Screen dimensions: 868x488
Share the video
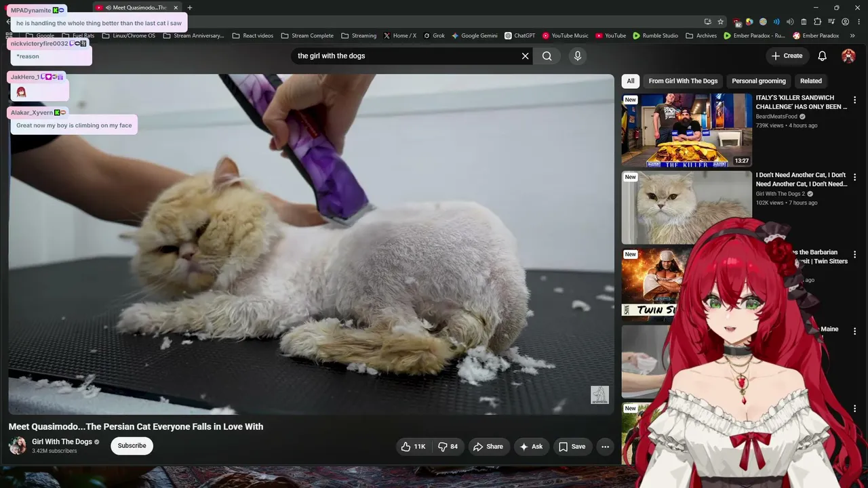[488, 447]
